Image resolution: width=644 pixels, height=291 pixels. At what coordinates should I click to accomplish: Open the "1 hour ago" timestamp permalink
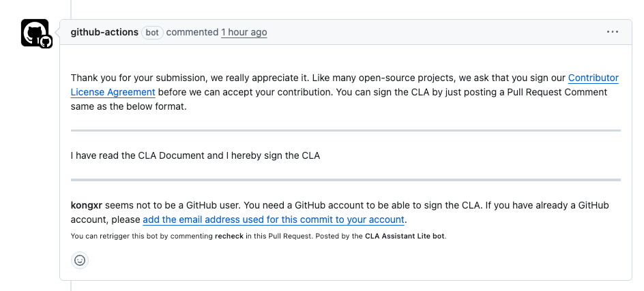pyautogui.click(x=244, y=32)
